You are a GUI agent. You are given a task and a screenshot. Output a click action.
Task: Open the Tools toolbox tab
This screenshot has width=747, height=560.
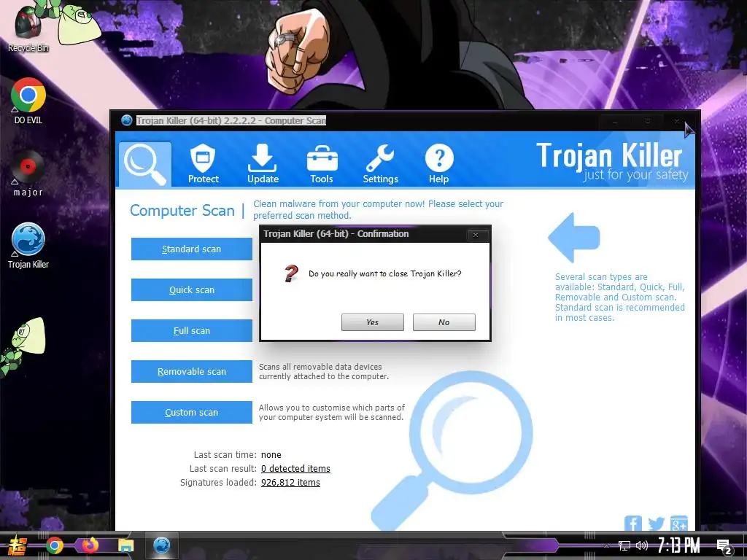click(x=322, y=164)
